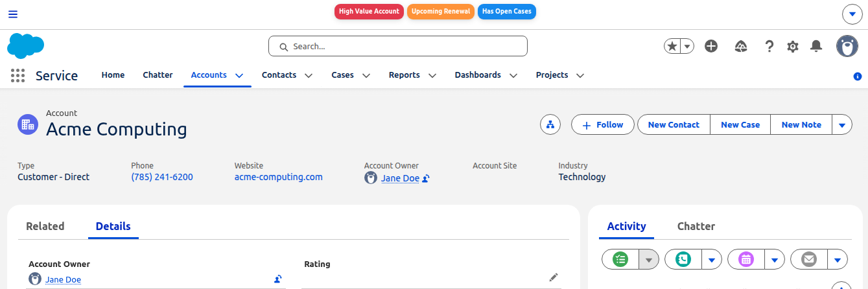Image resolution: width=868 pixels, height=289 pixels.
Task: Select the Activity tab in side panel
Action: pyautogui.click(x=626, y=226)
